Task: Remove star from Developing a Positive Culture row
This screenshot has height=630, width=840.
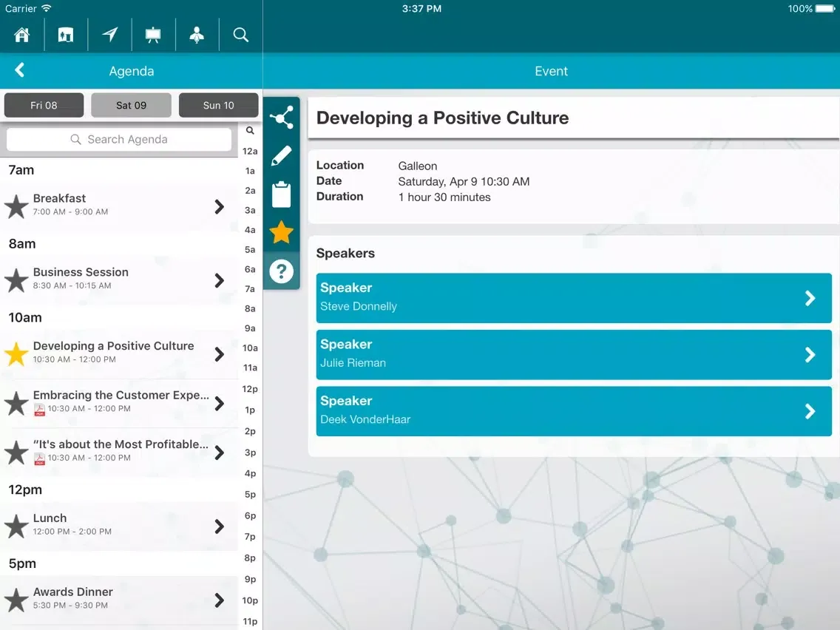Action: [16, 354]
